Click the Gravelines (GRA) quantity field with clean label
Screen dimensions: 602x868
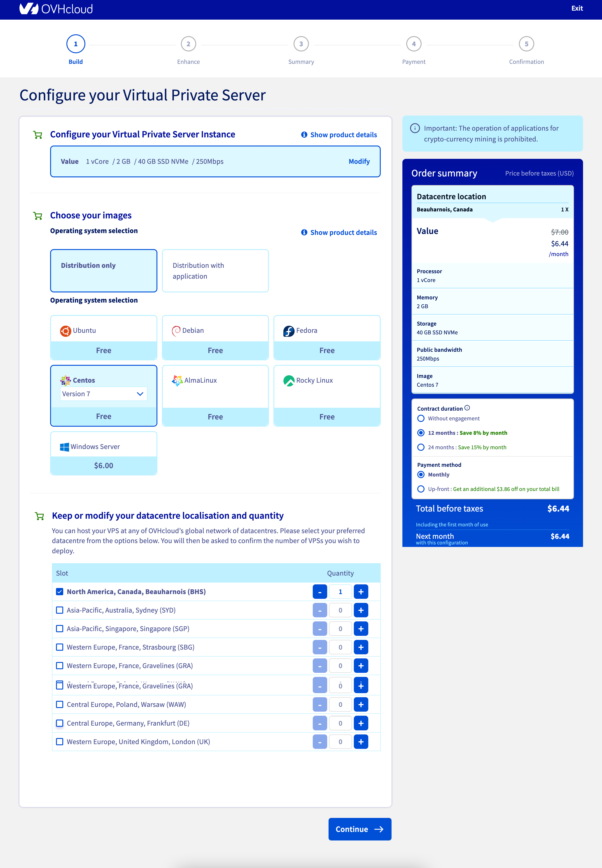point(340,666)
